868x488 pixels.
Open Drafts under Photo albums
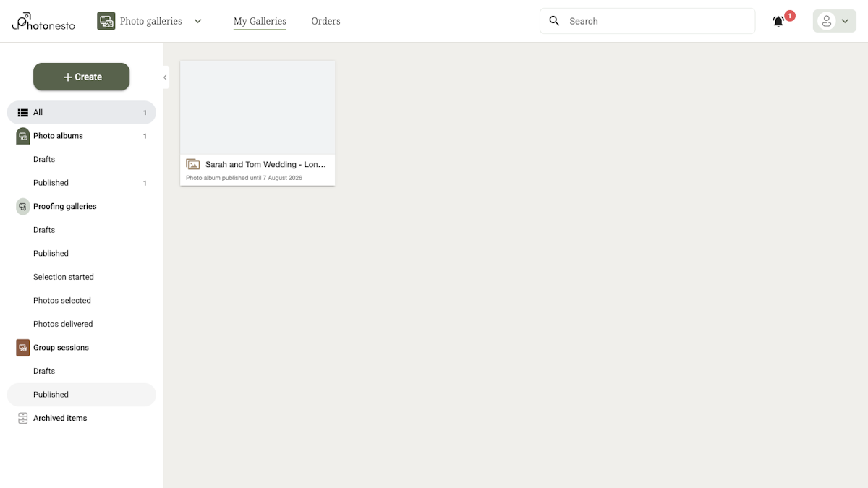tap(82, 159)
